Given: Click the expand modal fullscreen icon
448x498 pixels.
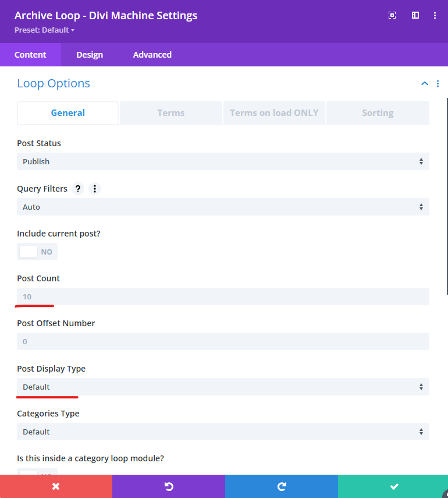Looking at the screenshot, I should [x=392, y=16].
